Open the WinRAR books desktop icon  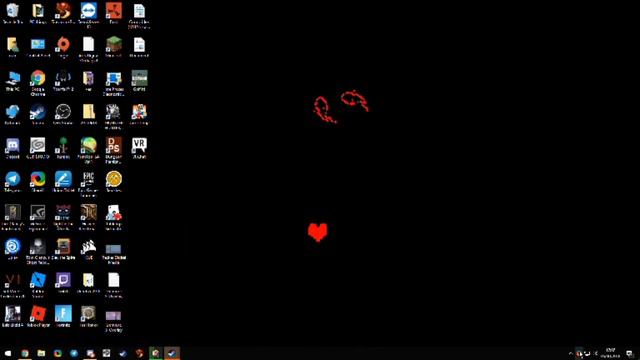(x=89, y=78)
